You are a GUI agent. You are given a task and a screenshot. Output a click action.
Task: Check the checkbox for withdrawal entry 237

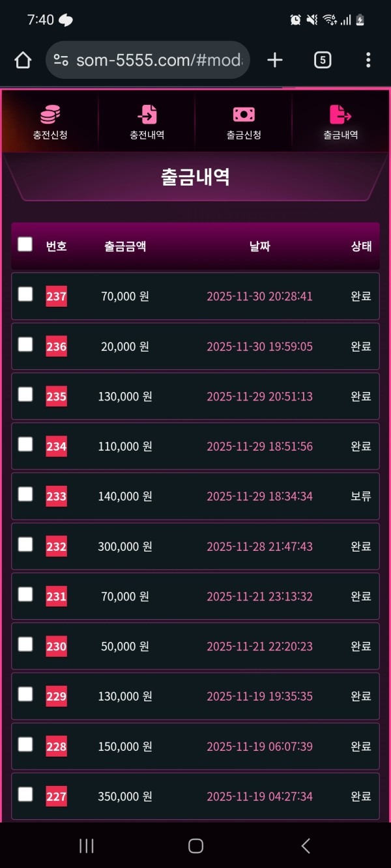click(x=25, y=294)
